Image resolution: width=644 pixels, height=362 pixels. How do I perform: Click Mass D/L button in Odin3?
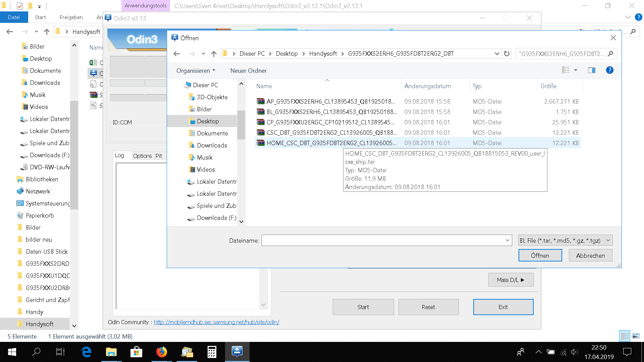(511, 280)
